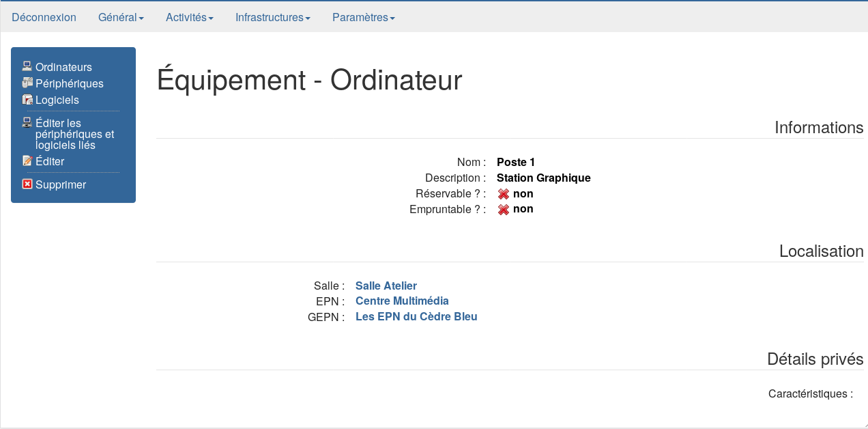Screen dimensions: 868x429
Task: Click the Équipement - Ordinateur page heading
Action: click(309, 80)
